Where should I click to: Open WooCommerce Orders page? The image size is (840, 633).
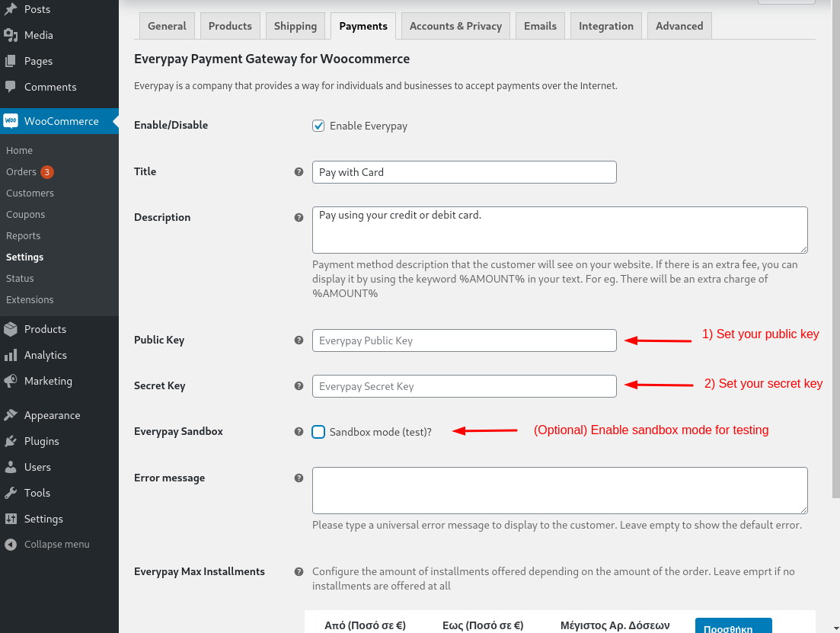click(x=21, y=172)
